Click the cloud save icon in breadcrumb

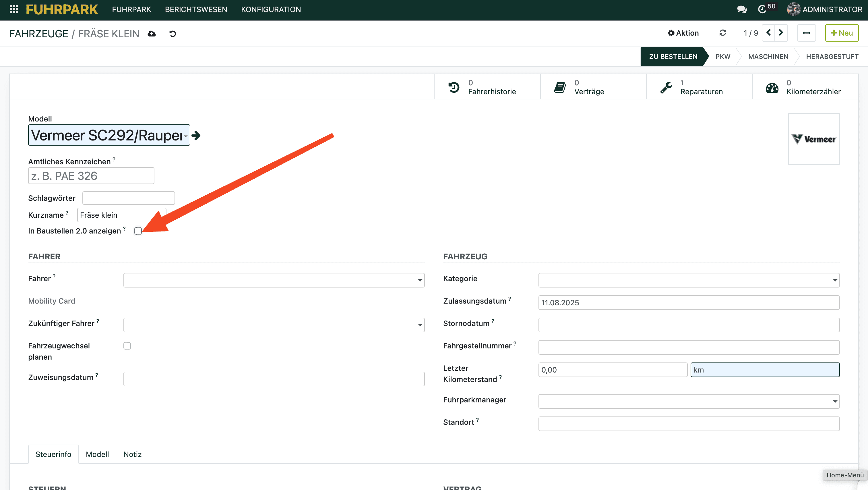pos(152,33)
